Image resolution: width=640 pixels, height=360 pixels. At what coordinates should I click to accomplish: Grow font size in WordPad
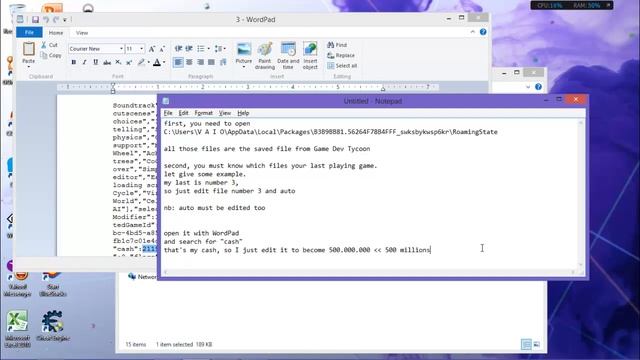tap(152, 49)
